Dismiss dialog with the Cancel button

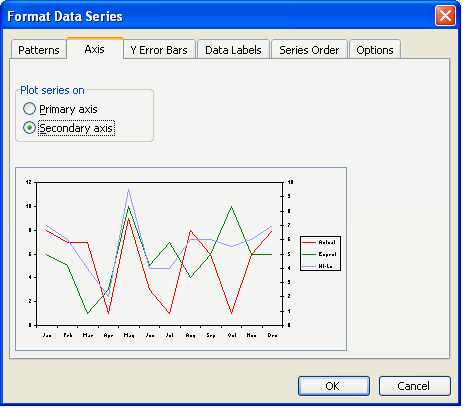[x=415, y=386]
